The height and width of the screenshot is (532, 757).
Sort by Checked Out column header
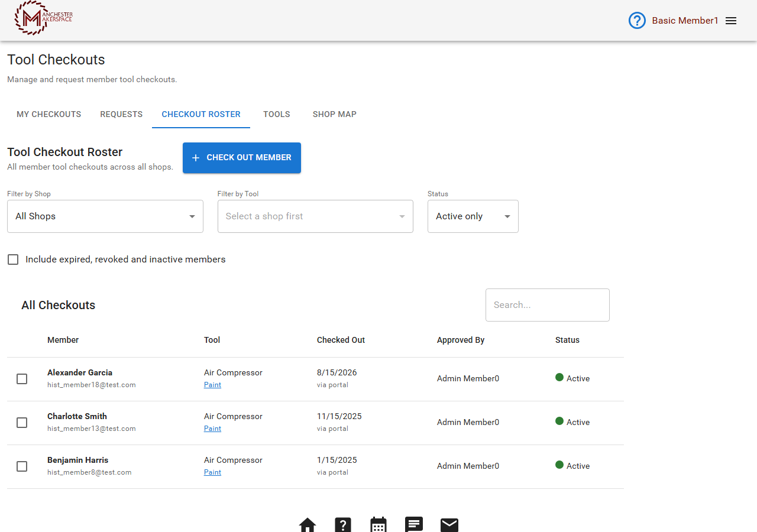pos(341,340)
